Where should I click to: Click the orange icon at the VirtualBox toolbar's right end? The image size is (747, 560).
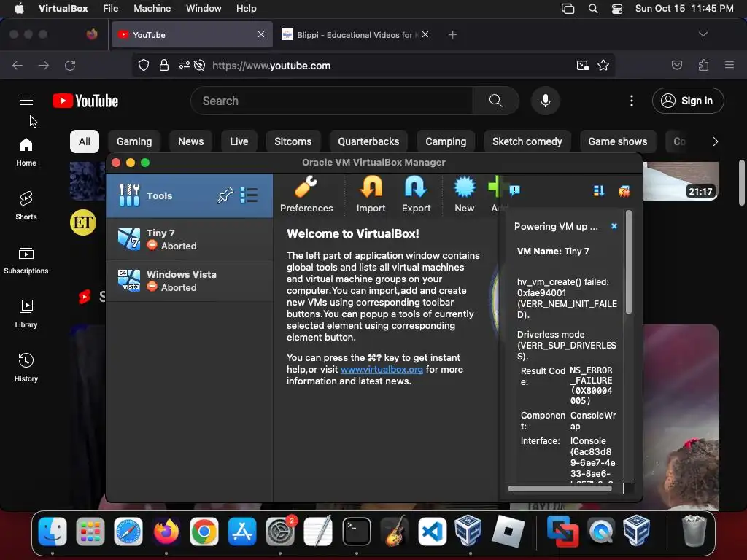pyautogui.click(x=624, y=191)
